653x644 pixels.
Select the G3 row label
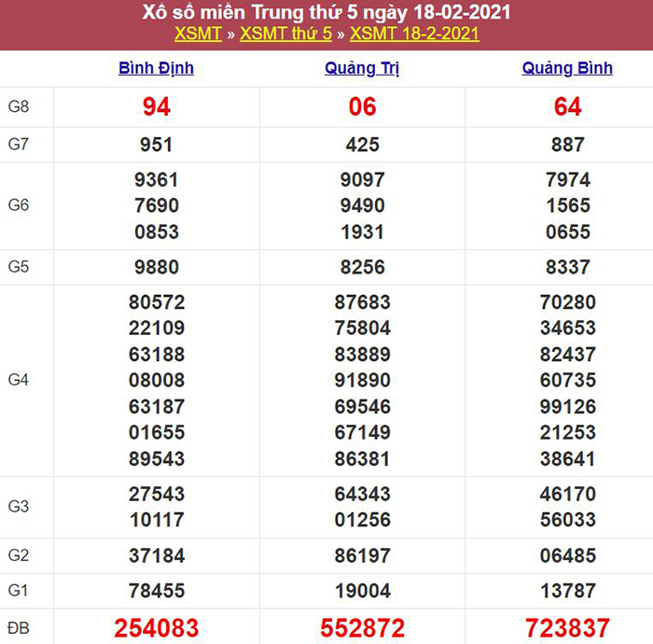(19, 507)
